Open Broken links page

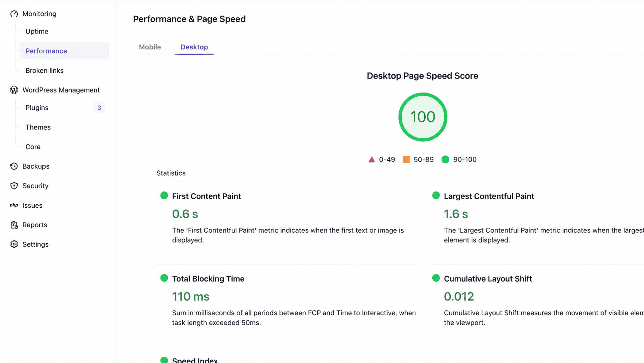click(x=44, y=71)
